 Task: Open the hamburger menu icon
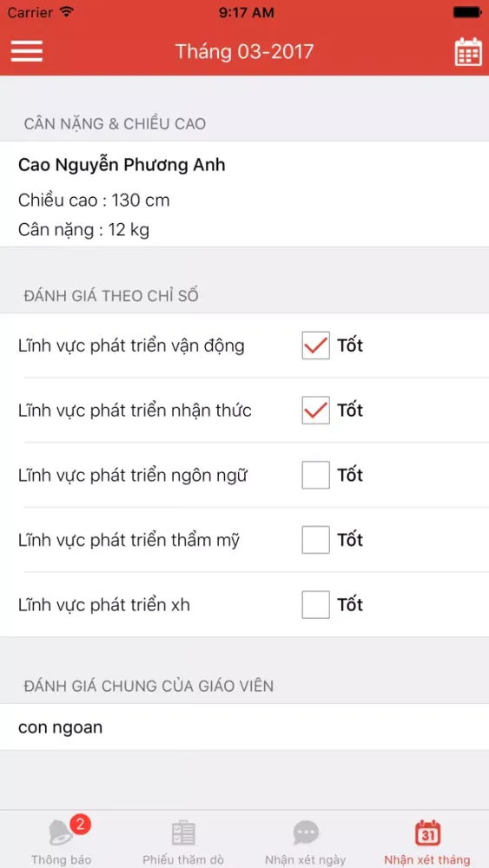pos(27,51)
